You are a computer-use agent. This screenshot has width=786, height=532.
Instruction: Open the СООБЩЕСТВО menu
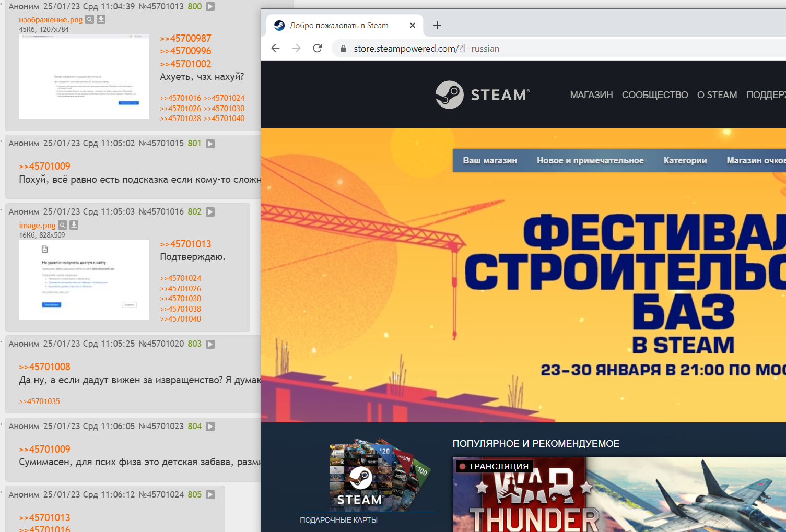coord(655,95)
